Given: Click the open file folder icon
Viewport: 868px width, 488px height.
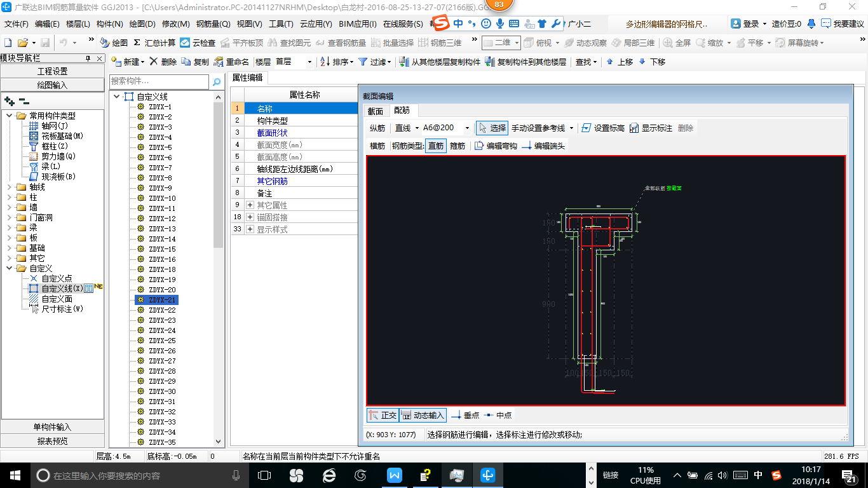Looking at the screenshot, I should [x=23, y=43].
